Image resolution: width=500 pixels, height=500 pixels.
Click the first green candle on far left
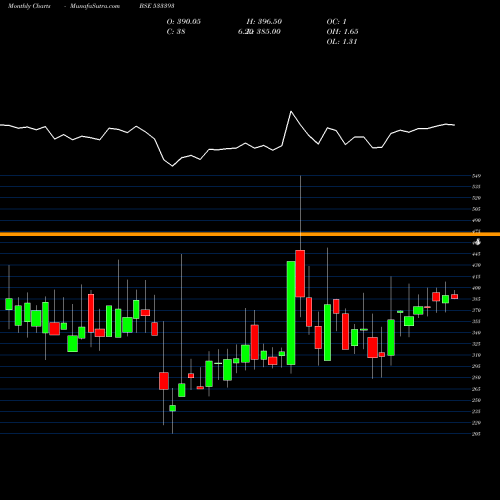9,304
